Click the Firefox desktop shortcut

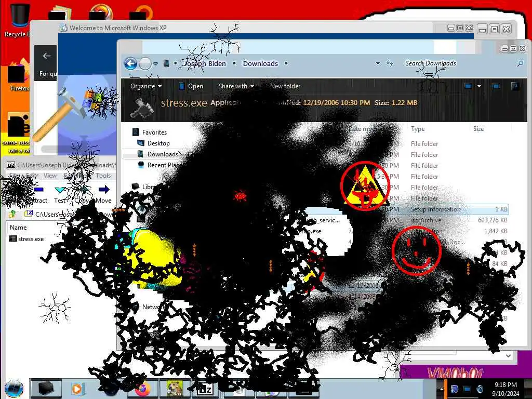[x=19, y=75]
